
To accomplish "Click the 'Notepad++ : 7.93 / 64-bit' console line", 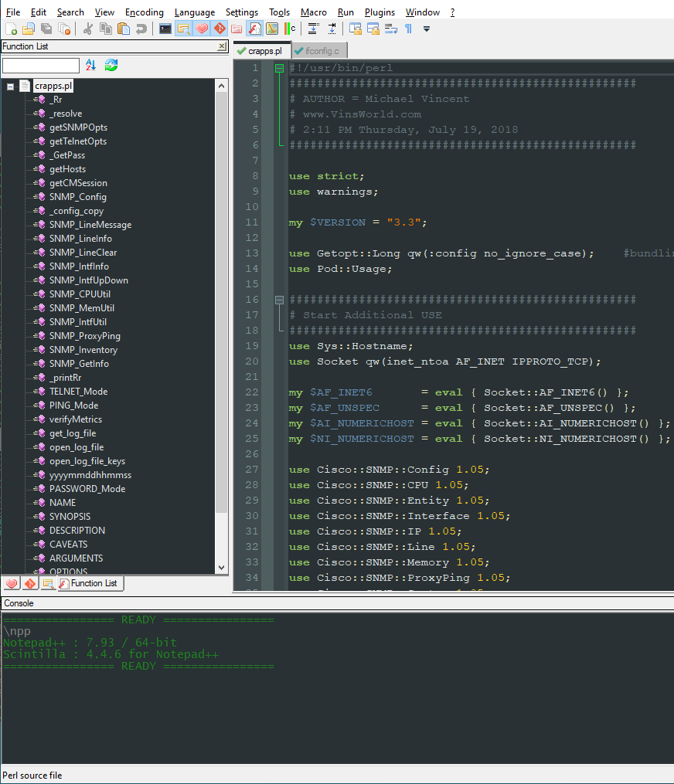I will [x=90, y=643].
